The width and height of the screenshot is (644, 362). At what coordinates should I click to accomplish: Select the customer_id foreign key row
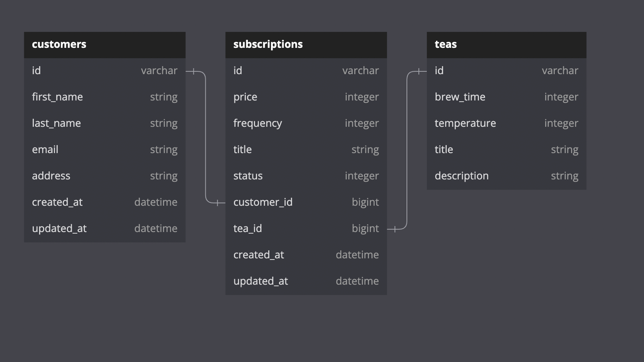(x=306, y=202)
